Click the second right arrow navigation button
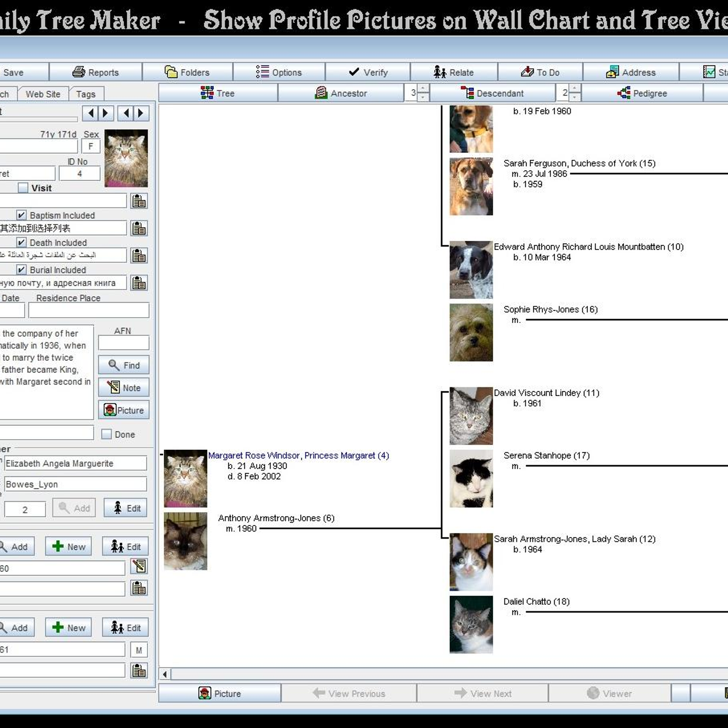 141,113
